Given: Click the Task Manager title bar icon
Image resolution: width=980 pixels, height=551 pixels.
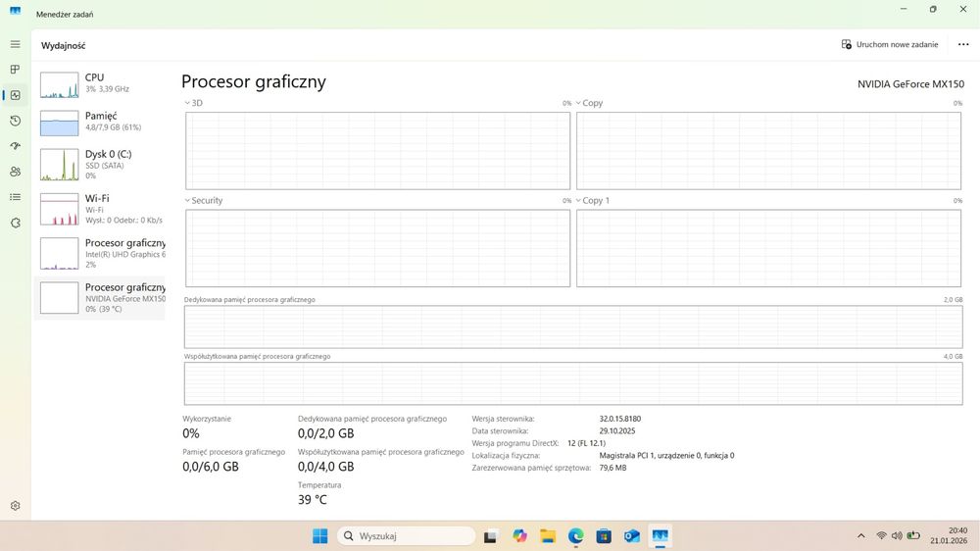Looking at the screenshot, I should [15, 12].
